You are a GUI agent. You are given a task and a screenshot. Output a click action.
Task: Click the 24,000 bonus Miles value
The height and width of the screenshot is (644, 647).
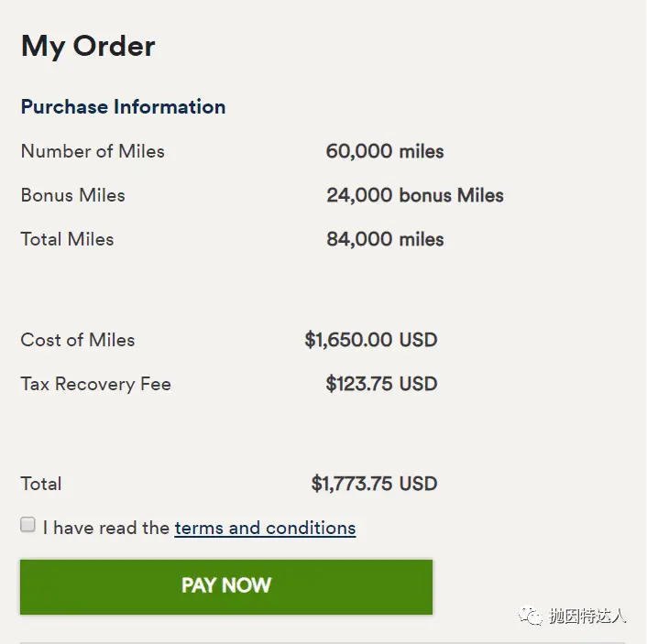[414, 195]
